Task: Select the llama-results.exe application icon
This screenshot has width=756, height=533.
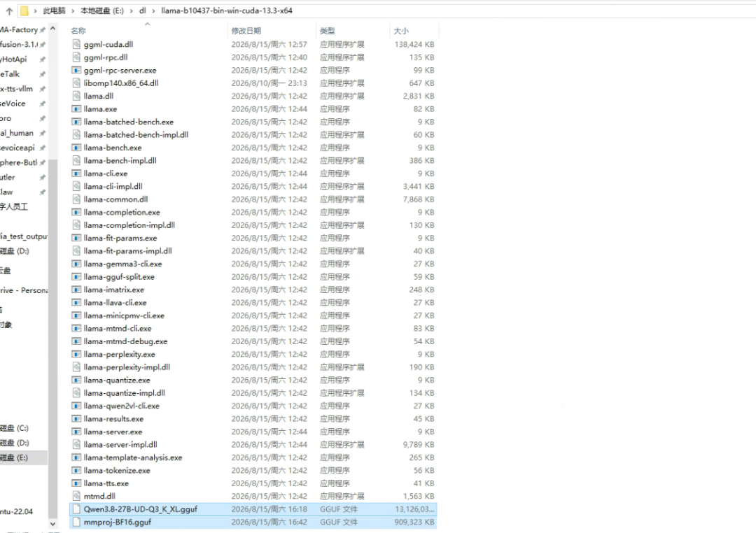Action: 76,419
